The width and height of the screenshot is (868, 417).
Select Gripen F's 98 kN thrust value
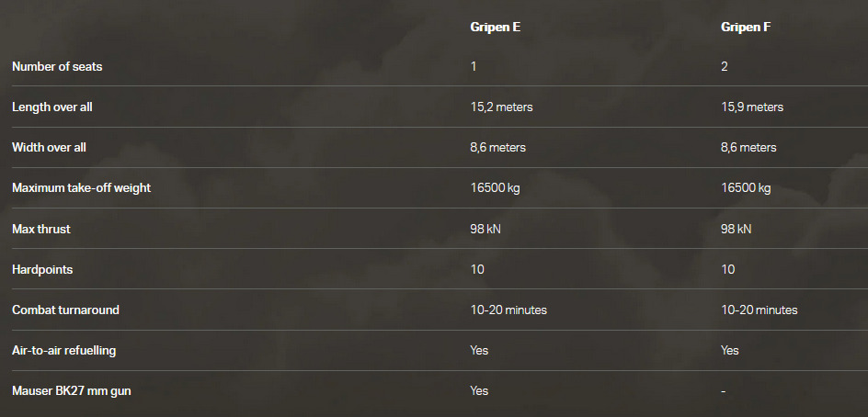[x=737, y=229]
